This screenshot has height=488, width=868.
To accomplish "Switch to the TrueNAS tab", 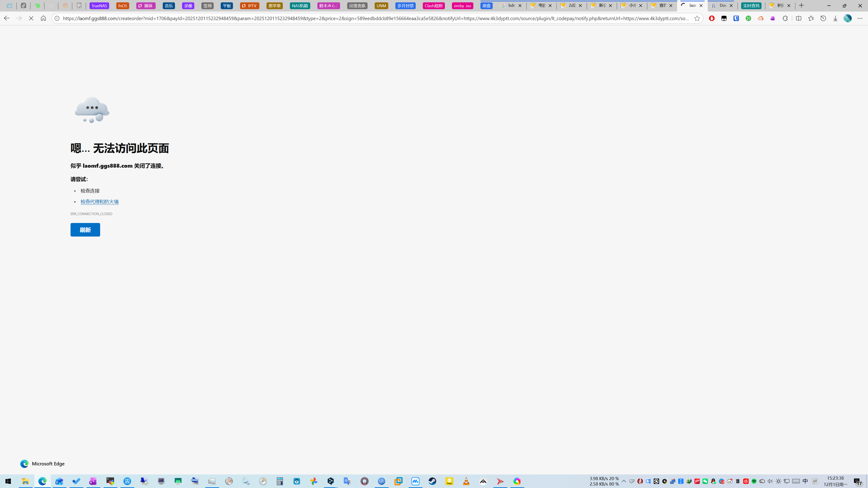I will click(x=99, y=6).
